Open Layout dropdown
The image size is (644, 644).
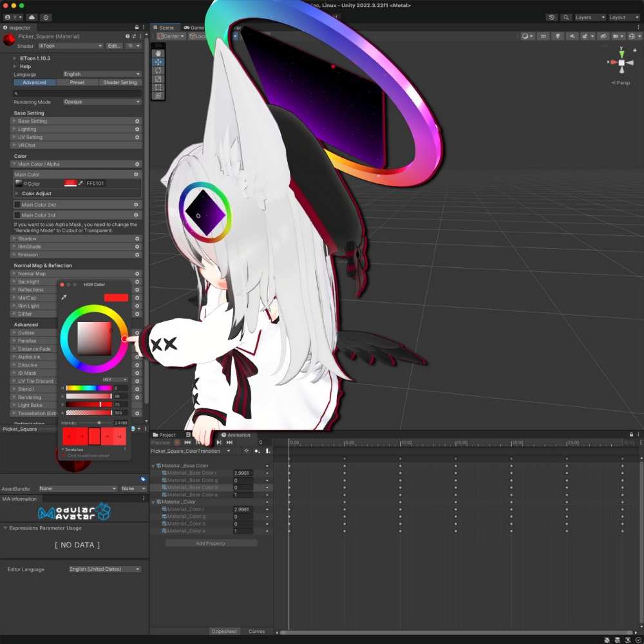click(x=624, y=17)
